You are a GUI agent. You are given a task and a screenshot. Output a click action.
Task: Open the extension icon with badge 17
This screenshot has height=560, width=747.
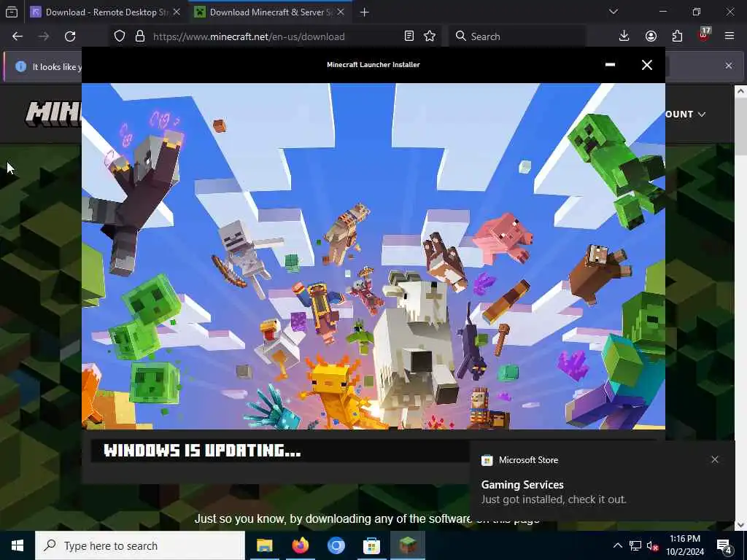point(704,35)
